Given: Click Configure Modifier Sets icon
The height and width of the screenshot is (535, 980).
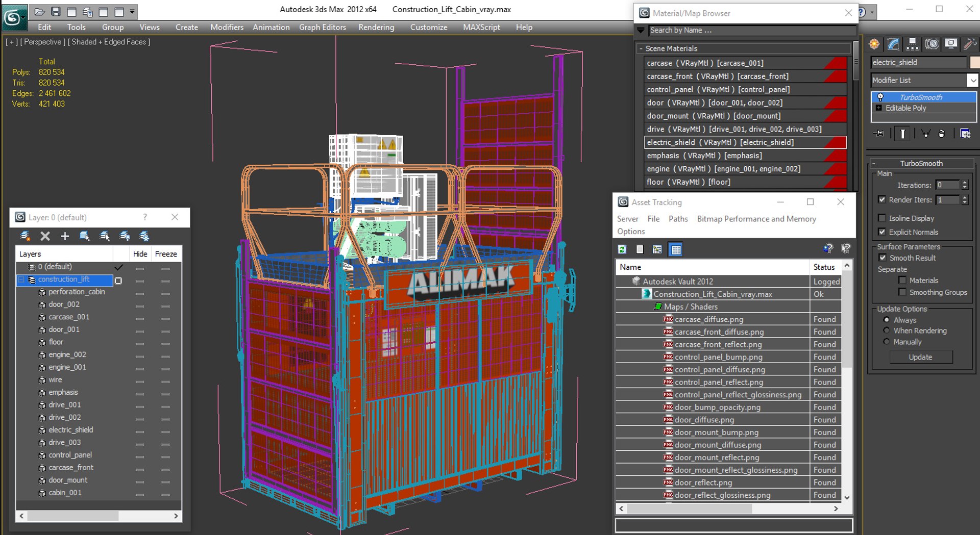Looking at the screenshot, I should point(965,134).
